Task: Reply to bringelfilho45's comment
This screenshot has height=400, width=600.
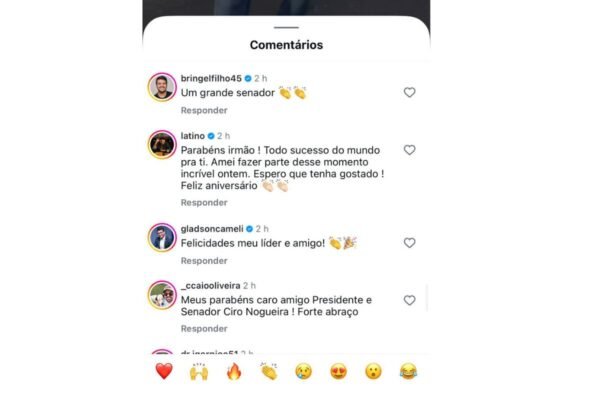Action: pyautogui.click(x=204, y=110)
